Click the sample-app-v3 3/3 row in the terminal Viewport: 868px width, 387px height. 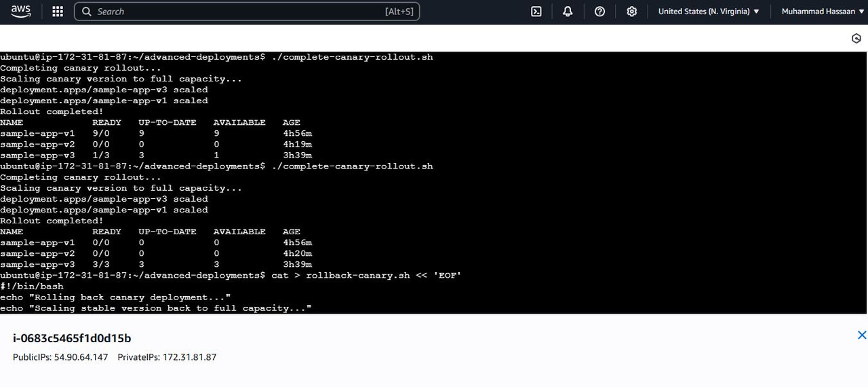156,264
